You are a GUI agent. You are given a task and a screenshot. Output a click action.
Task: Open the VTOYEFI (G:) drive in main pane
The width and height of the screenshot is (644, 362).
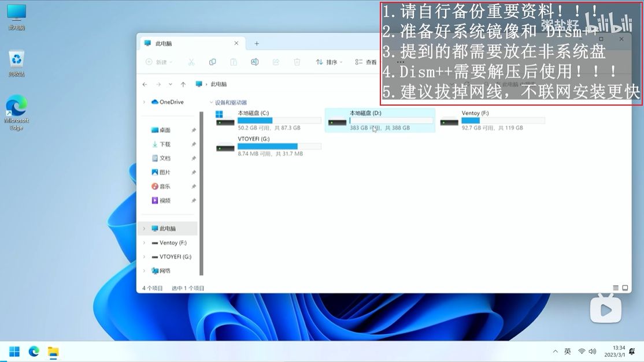pyautogui.click(x=268, y=146)
